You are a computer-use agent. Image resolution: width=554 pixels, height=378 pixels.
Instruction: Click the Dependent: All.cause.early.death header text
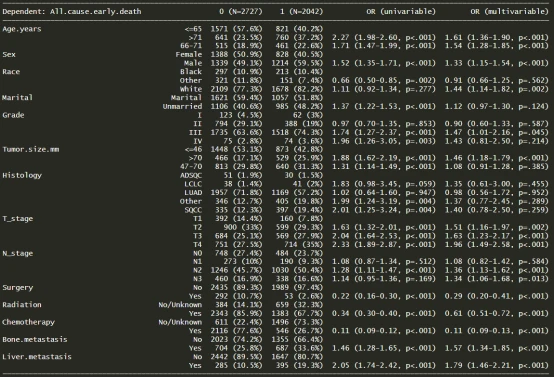pyautogui.click(x=72, y=12)
